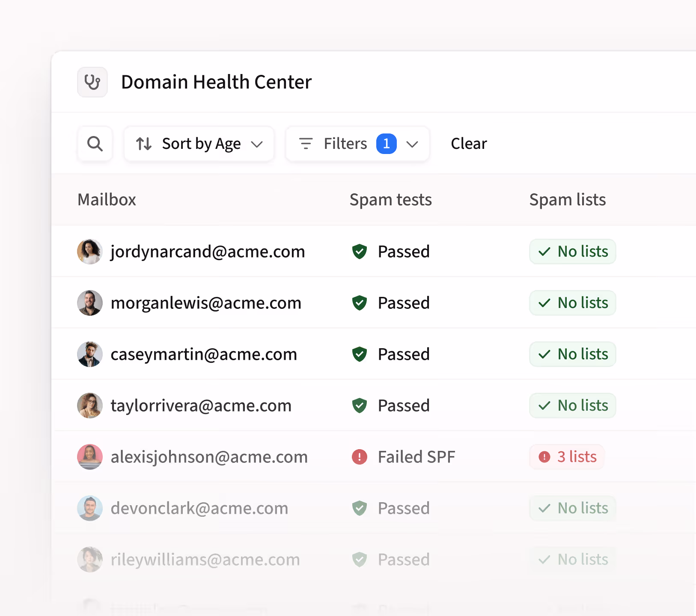Open the 3 lists warning badge
The image size is (696, 616).
tap(567, 457)
